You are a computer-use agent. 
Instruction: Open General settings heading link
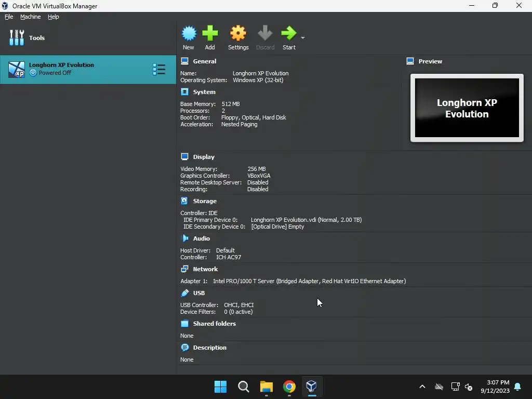pos(205,61)
